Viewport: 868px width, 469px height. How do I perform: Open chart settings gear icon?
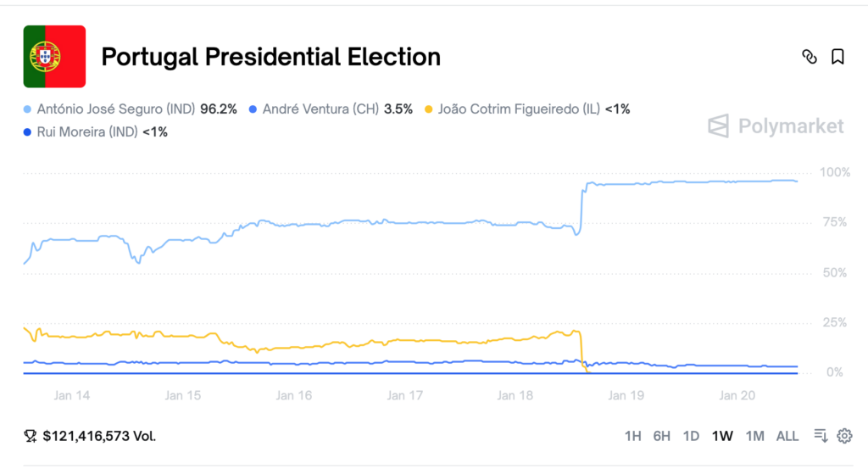click(844, 436)
